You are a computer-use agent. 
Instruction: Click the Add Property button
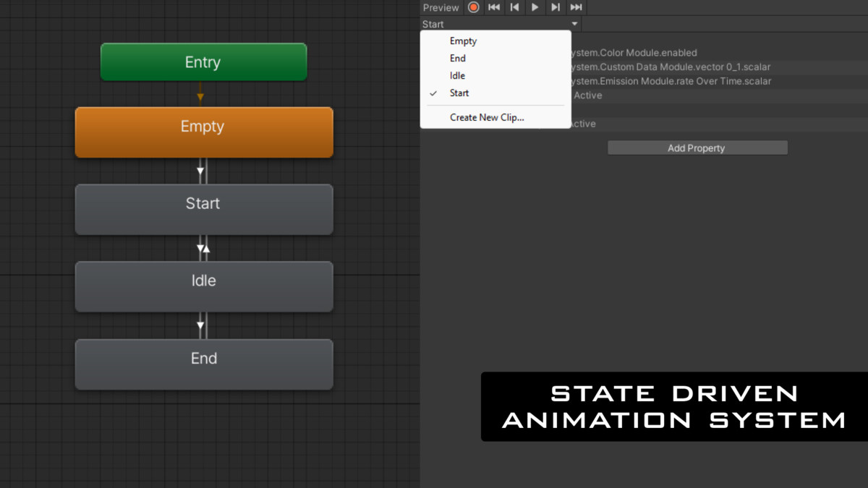point(697,147)
